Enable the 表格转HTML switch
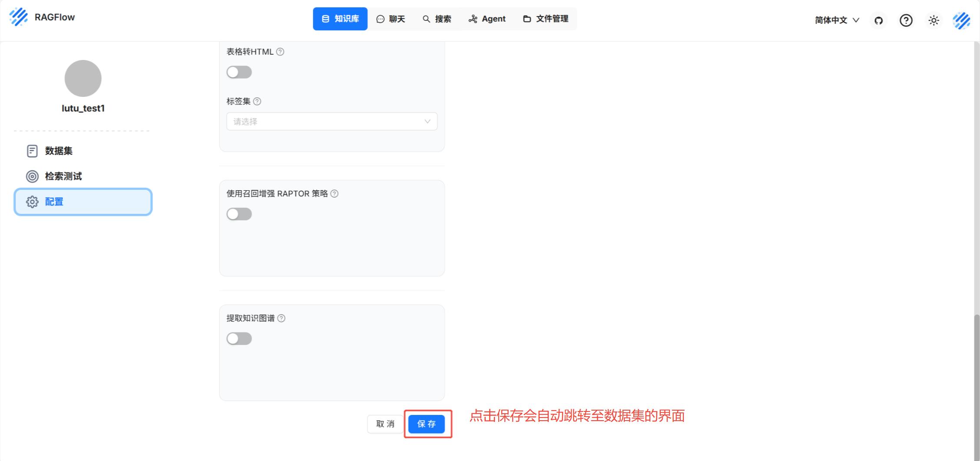 (239, 72)
